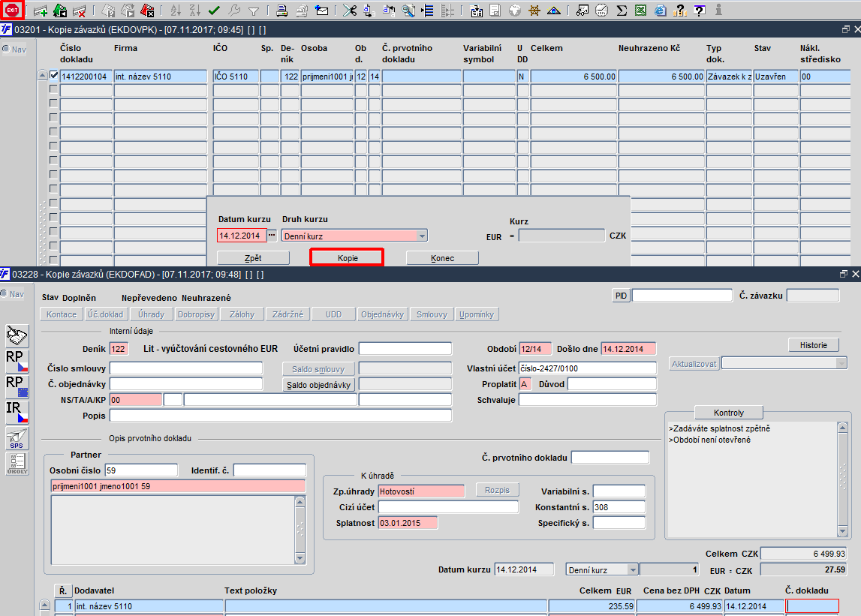Viewport: 861px width, 616px height.
Task: Click the SPS paper plane icon
Action: tap(17, 438)
